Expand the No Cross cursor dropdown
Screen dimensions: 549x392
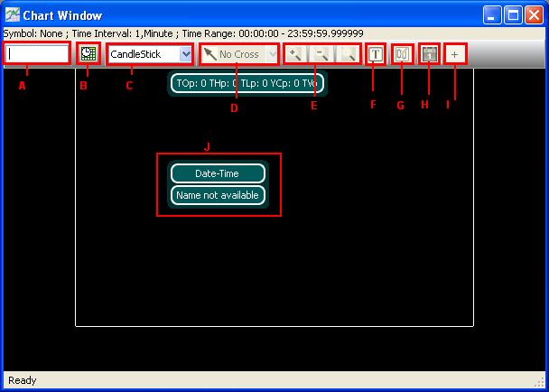pos(272,54)
